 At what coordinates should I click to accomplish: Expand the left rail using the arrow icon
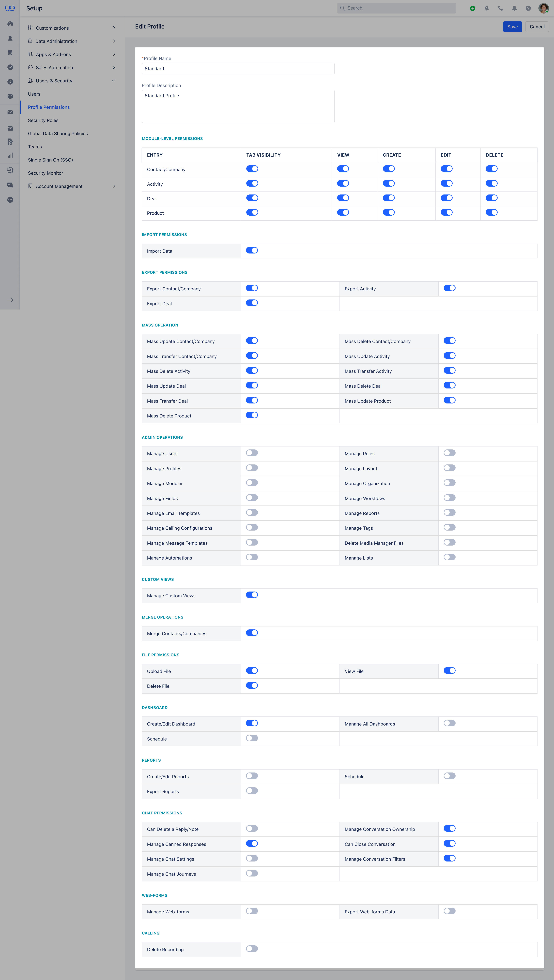coord(10,300)
